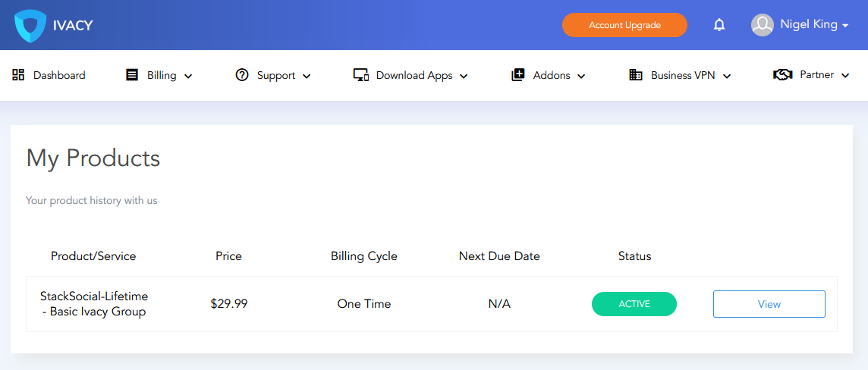The height and width of the screenshot is (370, 868).
Task: Click the IVACY brand name text
Action: 73,26
